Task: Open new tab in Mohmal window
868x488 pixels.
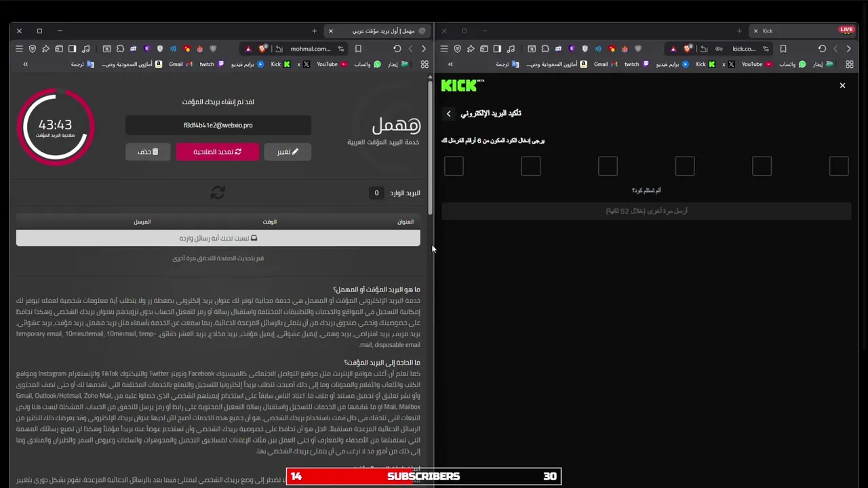Action: coord(314,30)
